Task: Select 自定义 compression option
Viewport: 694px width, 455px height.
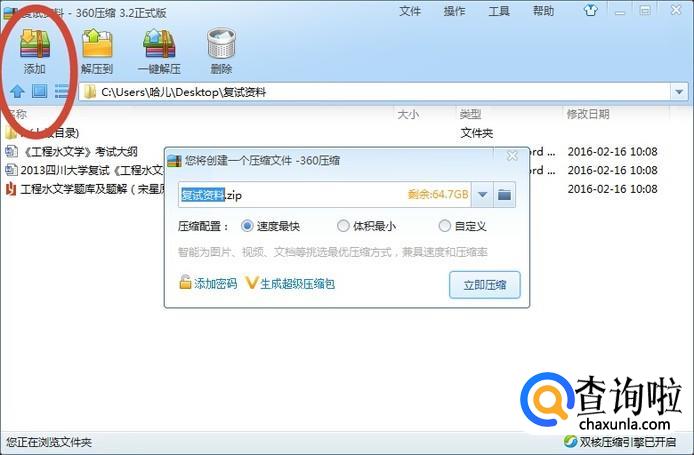Action: [444, 226]
